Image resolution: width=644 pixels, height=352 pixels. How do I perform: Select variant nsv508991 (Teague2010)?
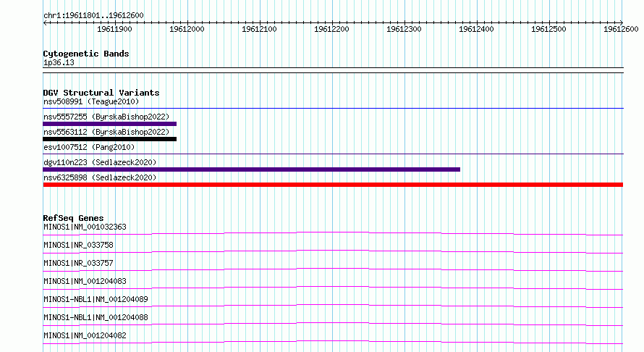tap(91, 101)
